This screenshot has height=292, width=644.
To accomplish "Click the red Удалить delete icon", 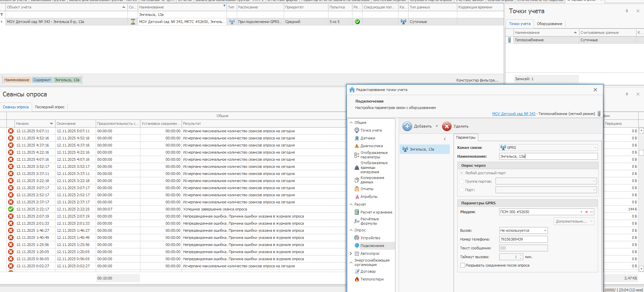I will (447, 126).
